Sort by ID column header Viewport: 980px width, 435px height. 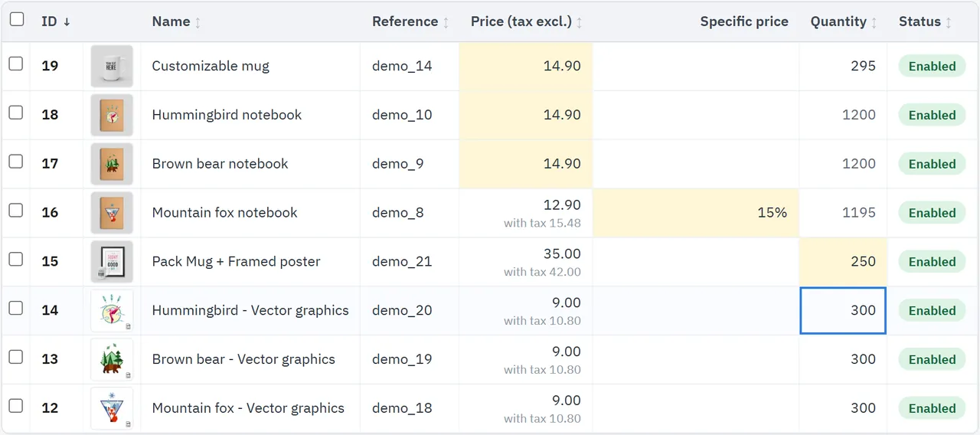56,21
